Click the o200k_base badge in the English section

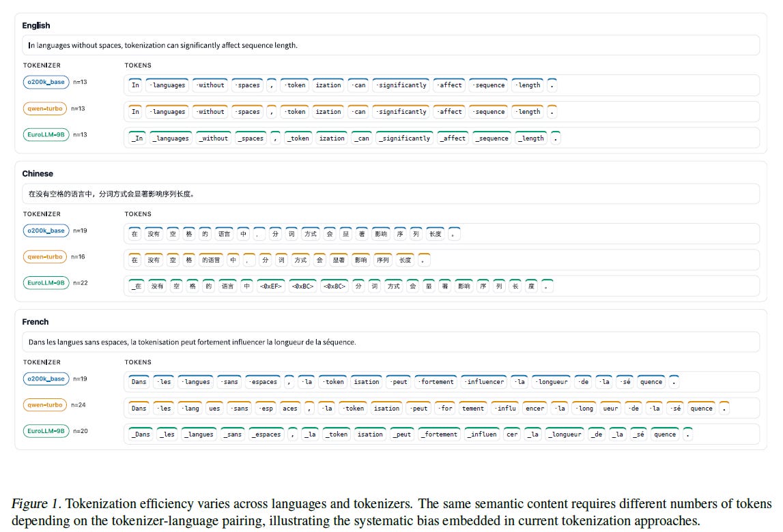tap(46, 82)
